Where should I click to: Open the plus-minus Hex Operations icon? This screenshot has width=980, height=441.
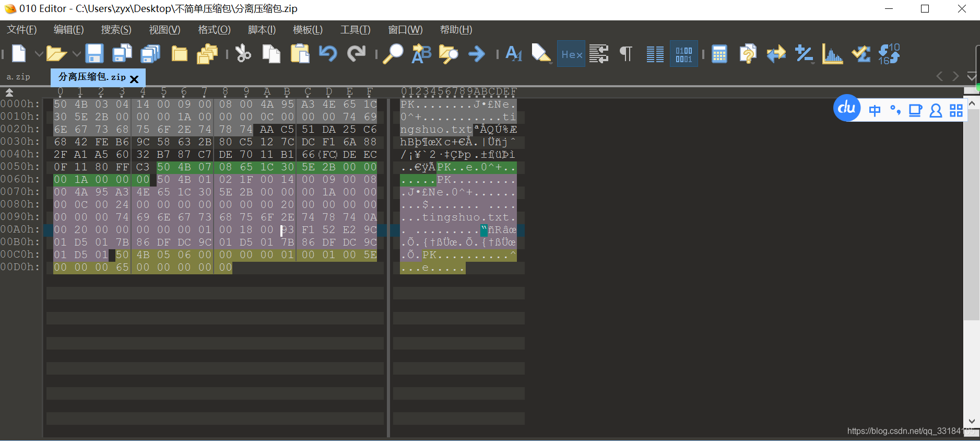pos(804,54)
